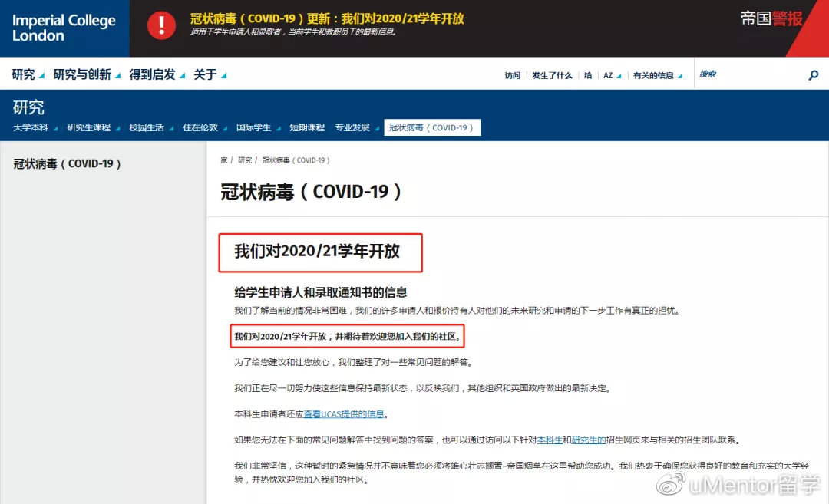Click the 给学生申请人和录取通知书的信息 subheading
The height and width of the screenshot is (504, 829).
click(320, 292)
